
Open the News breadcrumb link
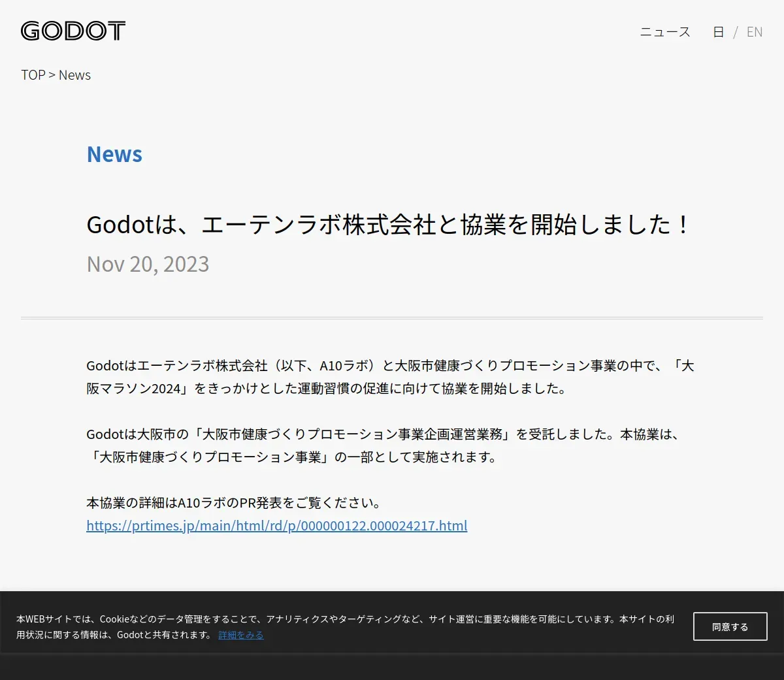[x=74, y=75]
